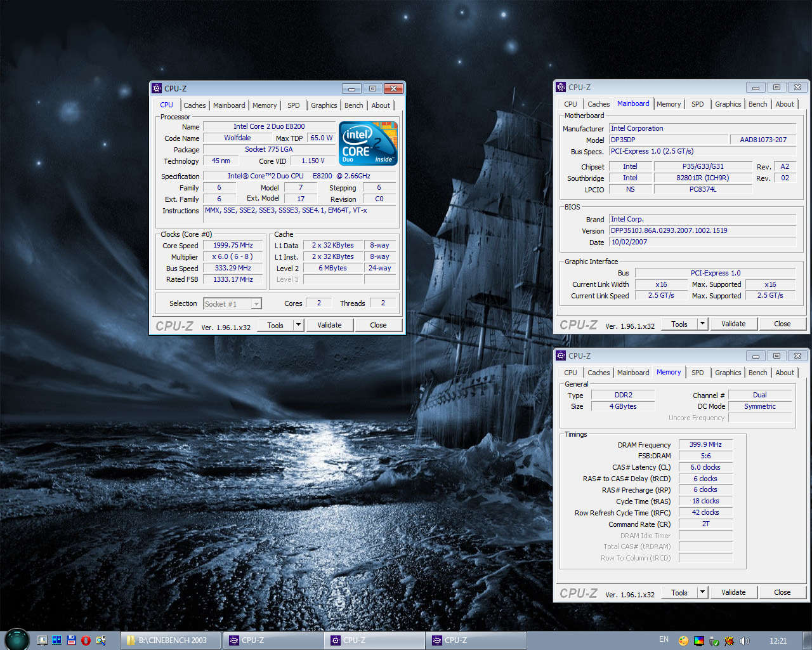Click the BIOS Version value field
The width and height of the screenshot is (812, 650).
(702, 231)
